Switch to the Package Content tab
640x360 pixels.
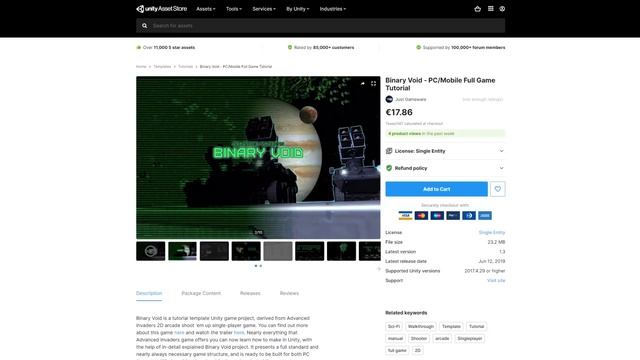(201, 293)
